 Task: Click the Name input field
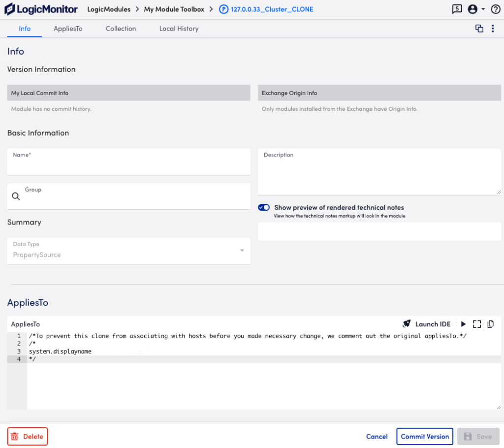(128, 162)
